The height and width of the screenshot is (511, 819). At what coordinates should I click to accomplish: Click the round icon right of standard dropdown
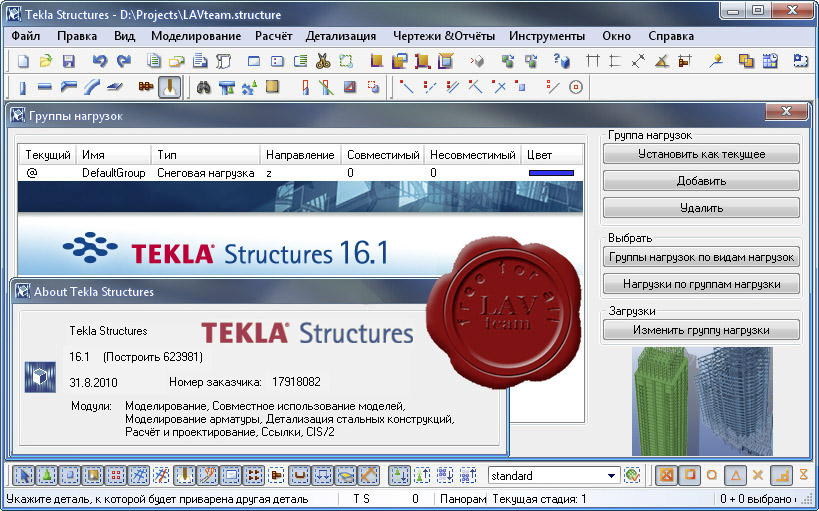pos(632,475)
